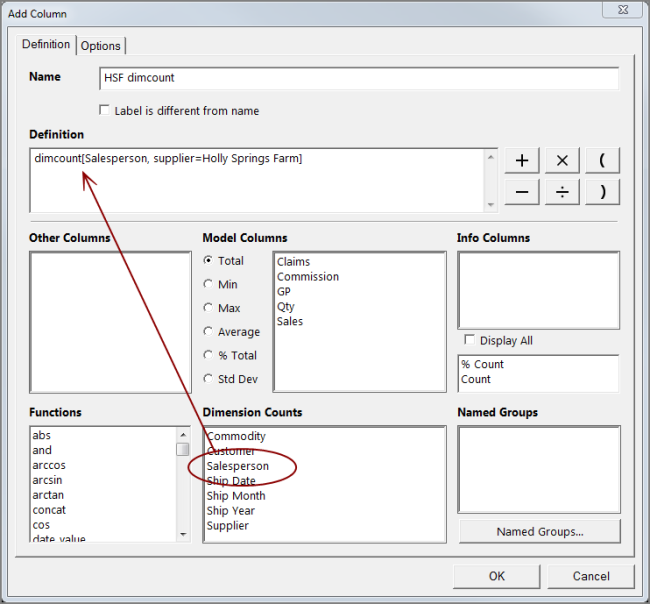The image size is (650, 604).
Task: Click the Name input field
Action: (359, 78)
